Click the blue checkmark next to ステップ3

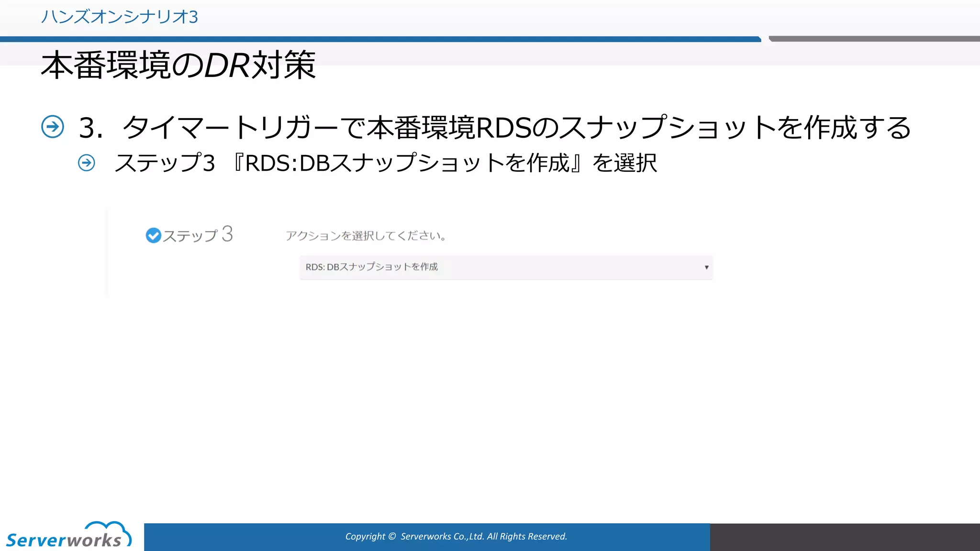(x=153, y=235)
